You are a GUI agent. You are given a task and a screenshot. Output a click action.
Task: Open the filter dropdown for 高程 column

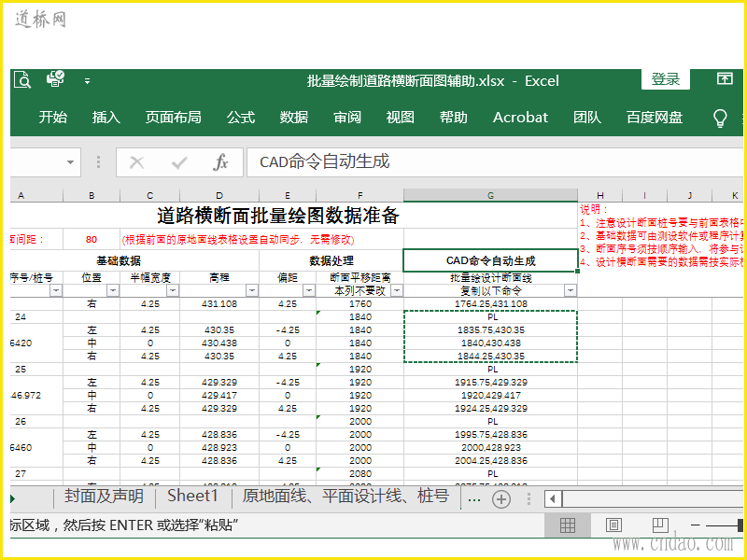pyautogui.click(x=251, y=290)
